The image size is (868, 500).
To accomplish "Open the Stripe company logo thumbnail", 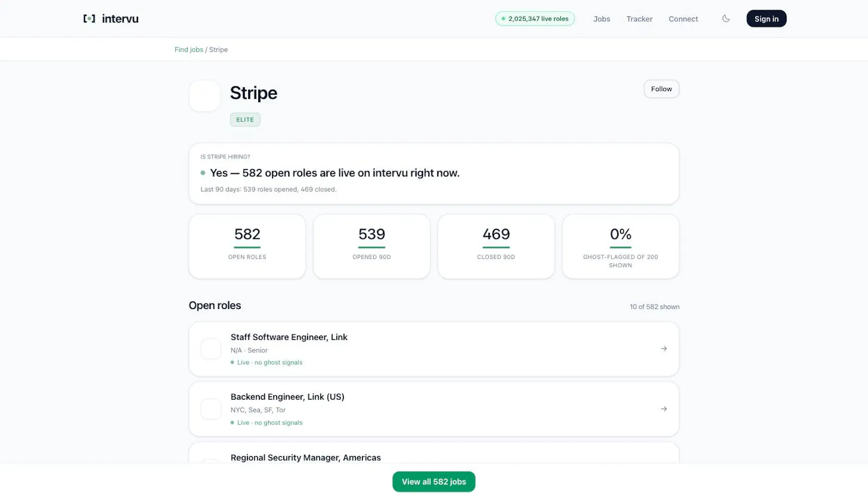I will 205,96.
